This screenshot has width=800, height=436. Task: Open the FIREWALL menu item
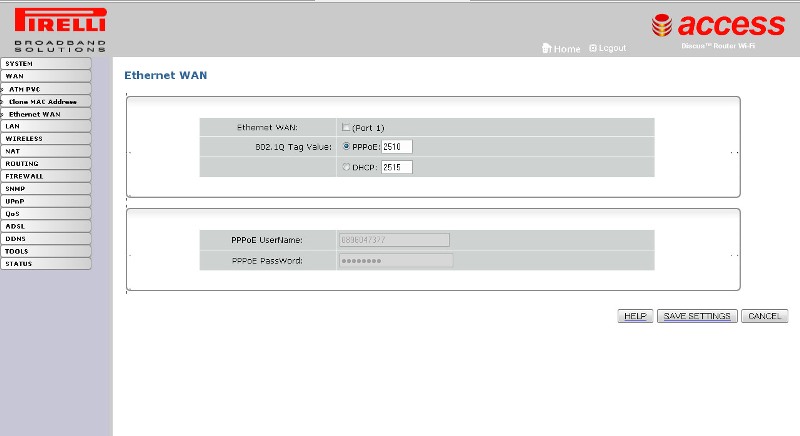click(45, 176)
